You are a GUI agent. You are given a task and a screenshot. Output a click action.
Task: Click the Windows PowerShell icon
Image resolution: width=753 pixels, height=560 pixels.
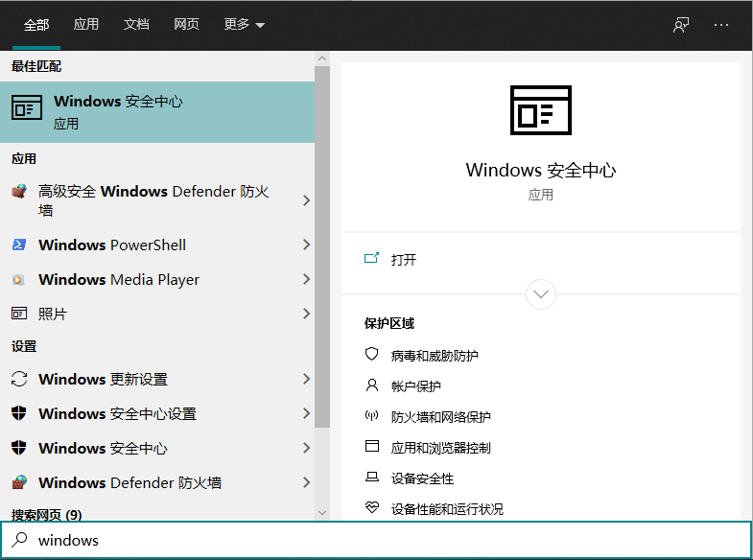18,245
